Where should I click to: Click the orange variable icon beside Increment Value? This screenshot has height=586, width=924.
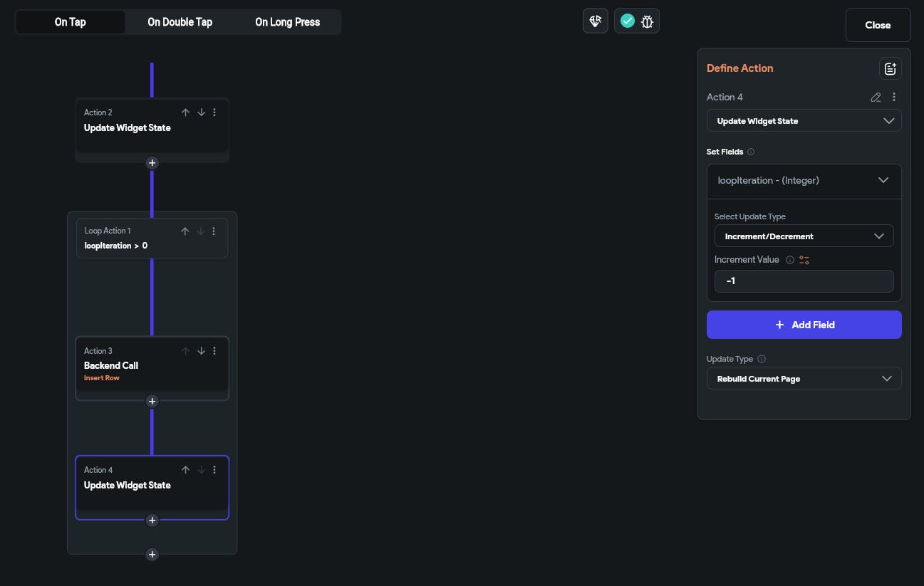coord(804,260)
